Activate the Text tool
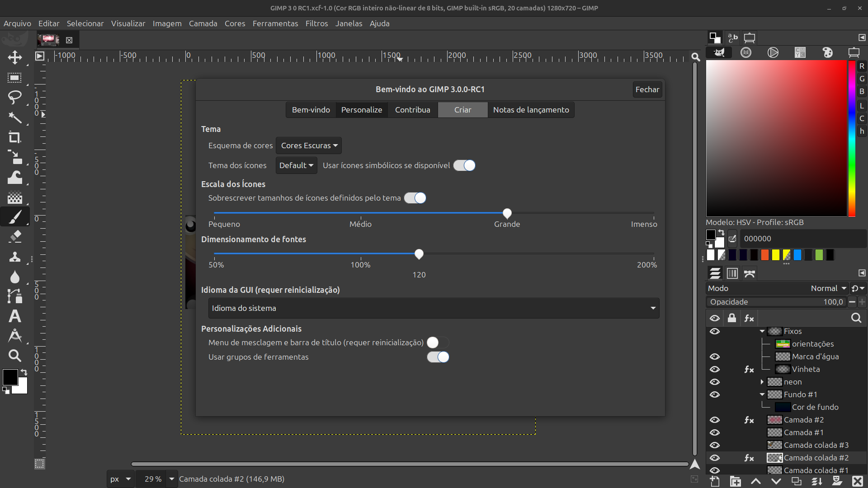 pyautogui.click(x=15, y=316)
